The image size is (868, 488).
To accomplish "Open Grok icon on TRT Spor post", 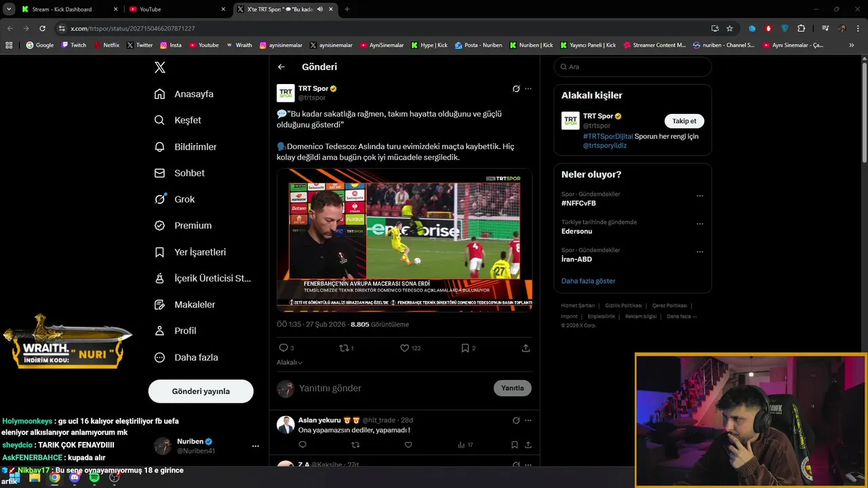I will tap(516, 89).
